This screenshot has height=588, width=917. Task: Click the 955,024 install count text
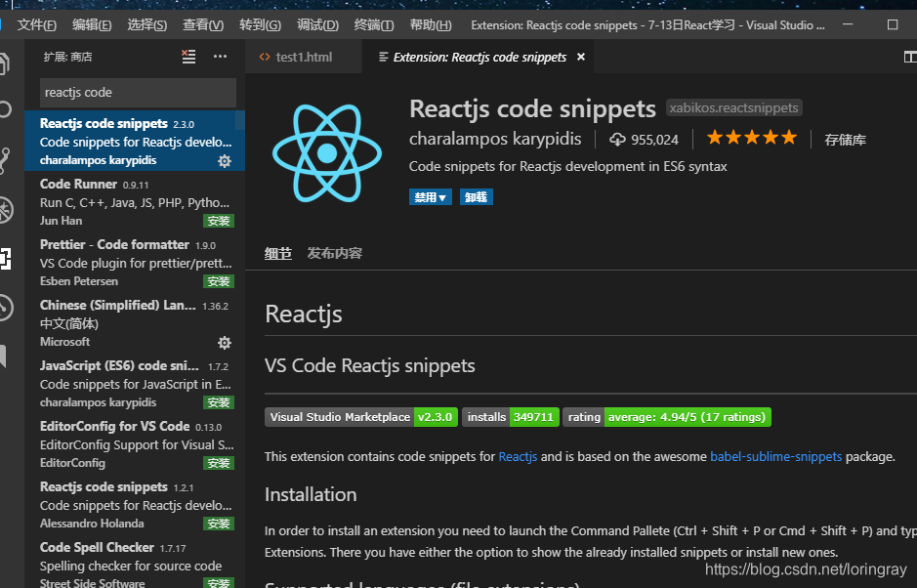point(654,140)
